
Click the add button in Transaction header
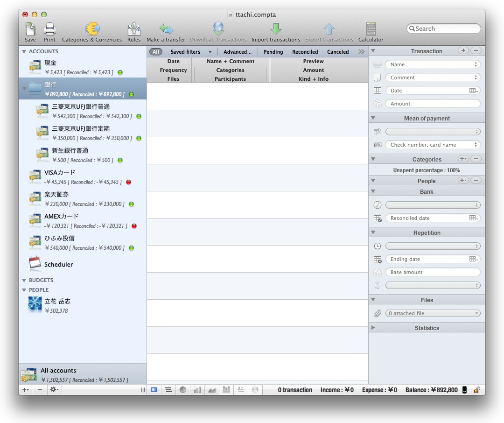(x=463, y=50)
